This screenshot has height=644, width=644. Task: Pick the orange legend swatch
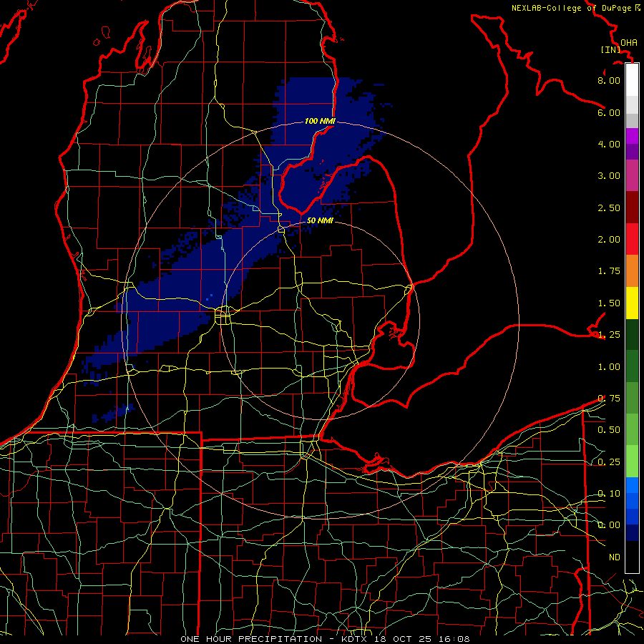(x=632, y=271)
